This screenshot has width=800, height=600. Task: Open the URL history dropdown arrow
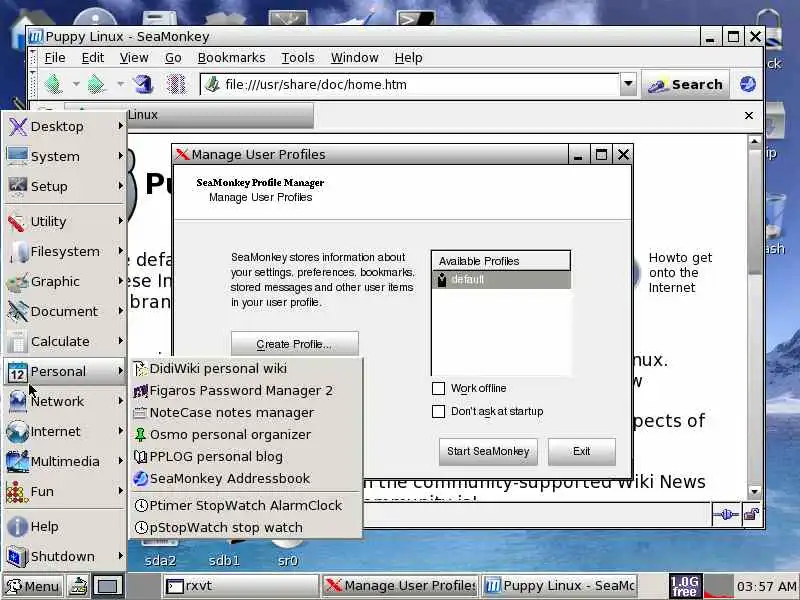tap(629, 84)
